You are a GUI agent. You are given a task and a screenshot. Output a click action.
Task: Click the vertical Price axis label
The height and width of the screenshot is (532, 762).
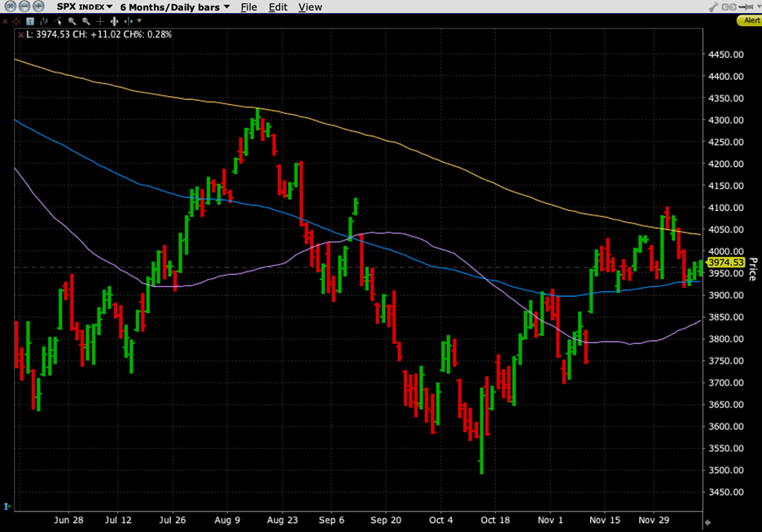pyautogui.click(x=753, y=269)
